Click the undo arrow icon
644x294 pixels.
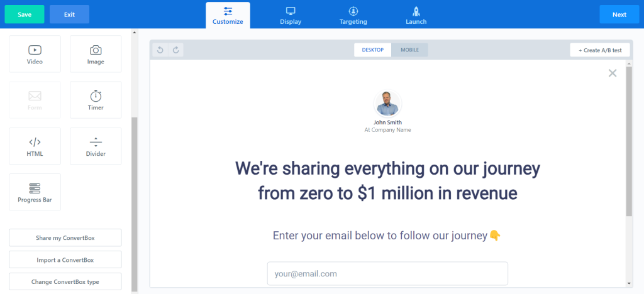(160, 50)
